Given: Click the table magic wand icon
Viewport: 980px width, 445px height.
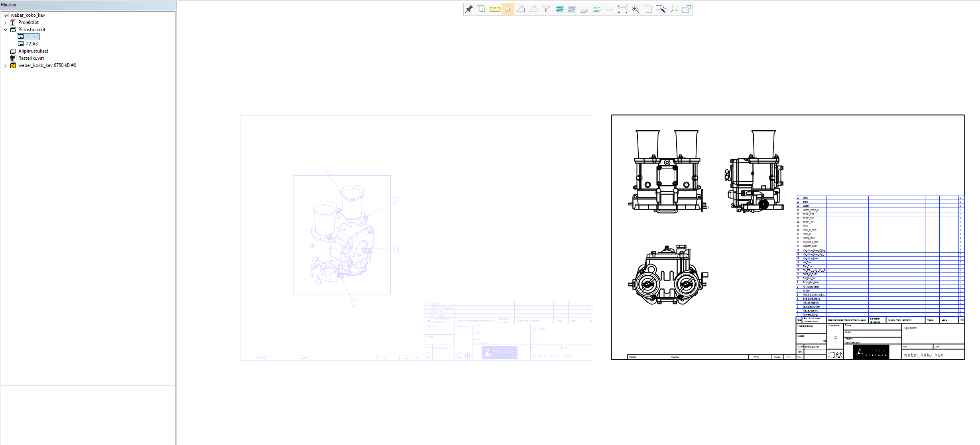Looking at the screenshot, I should click(x=661, y=9).
